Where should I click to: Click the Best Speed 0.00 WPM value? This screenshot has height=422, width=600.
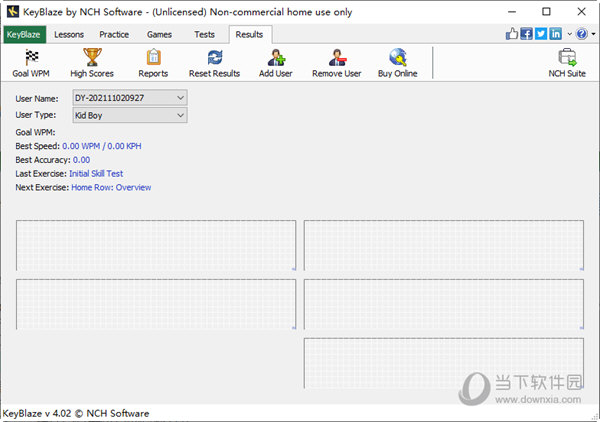pyautogui.click(x=101, y=146)
